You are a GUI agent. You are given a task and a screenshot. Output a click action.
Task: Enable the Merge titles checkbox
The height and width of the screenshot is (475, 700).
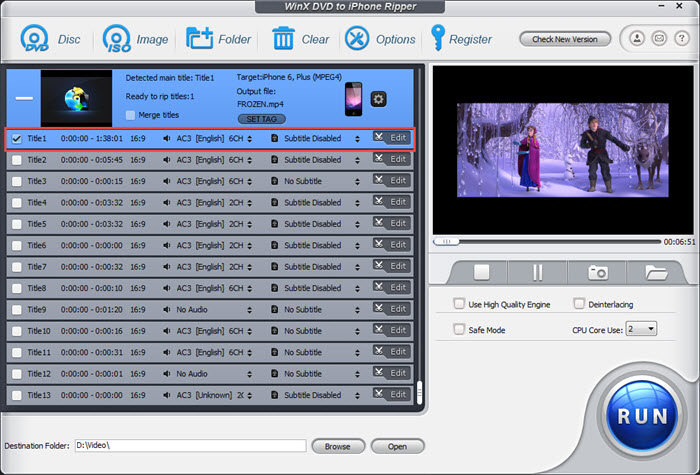tap(130, 115)
